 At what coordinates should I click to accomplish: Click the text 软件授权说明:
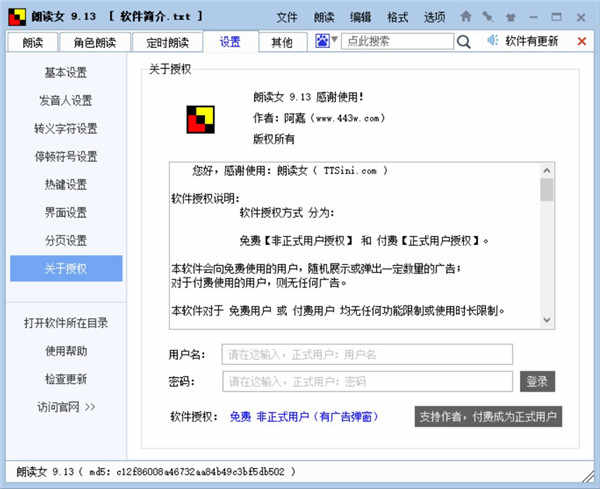[x=205, y=199]
